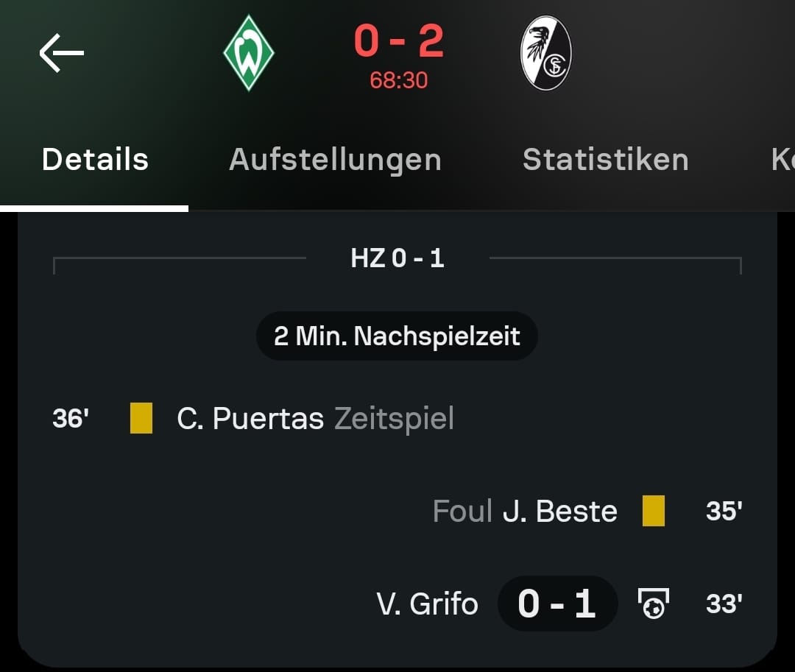Click the live 0 - 2 score
795x672 pixels.
398,41
